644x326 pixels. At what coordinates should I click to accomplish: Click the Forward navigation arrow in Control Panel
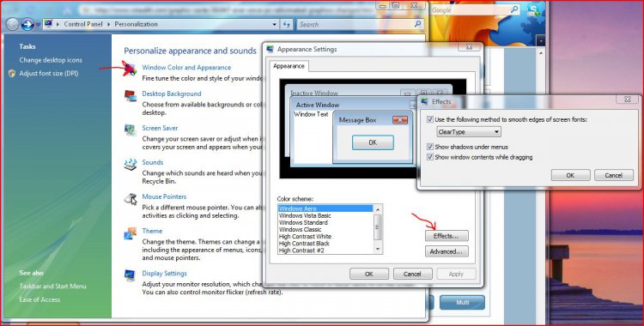pos(27,25)
